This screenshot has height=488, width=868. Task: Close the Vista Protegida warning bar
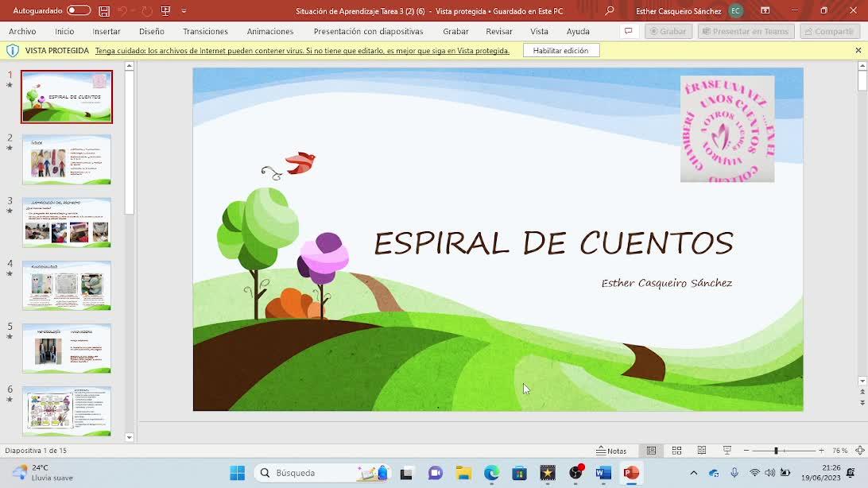[x=858, y=50]
